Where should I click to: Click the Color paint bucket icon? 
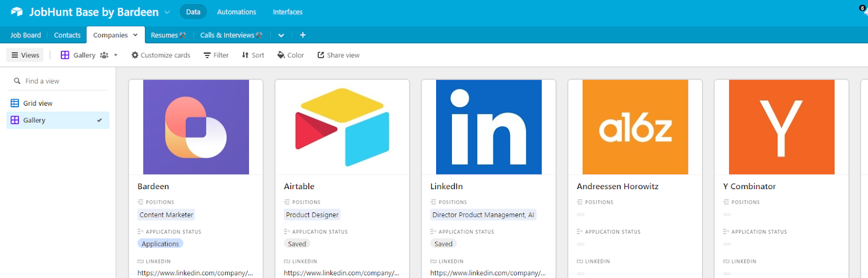coord(281,55)
